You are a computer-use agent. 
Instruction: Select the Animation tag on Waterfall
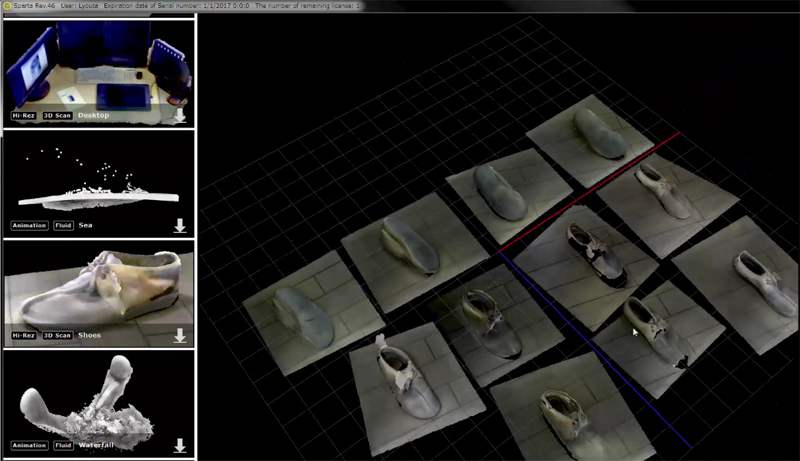(29, 446)
